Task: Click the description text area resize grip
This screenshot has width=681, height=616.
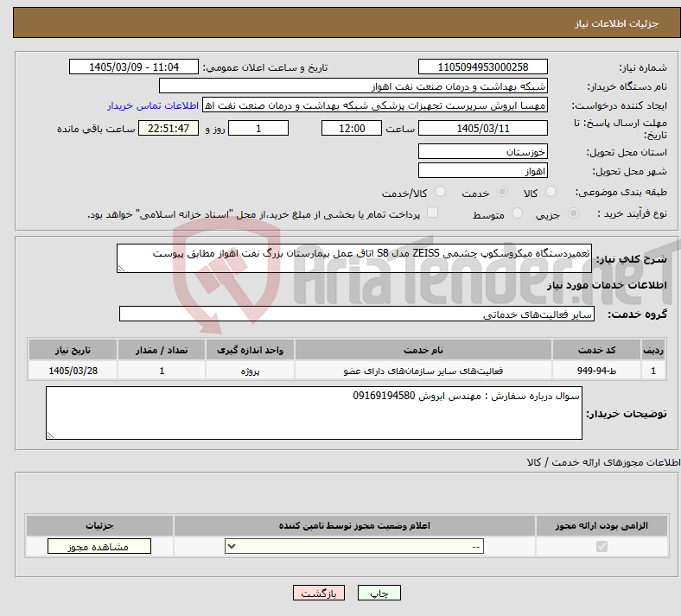Action: [x=121, y=269]
